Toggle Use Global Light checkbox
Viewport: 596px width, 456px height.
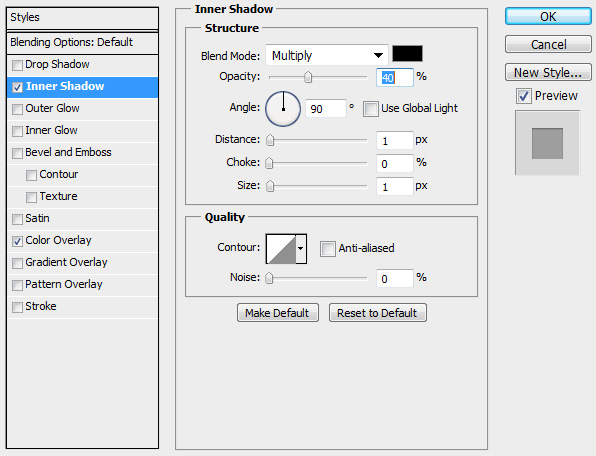371,109
